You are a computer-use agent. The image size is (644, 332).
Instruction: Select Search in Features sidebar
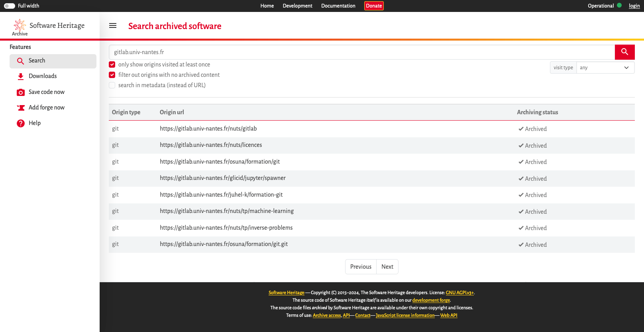tap(53, 61)
